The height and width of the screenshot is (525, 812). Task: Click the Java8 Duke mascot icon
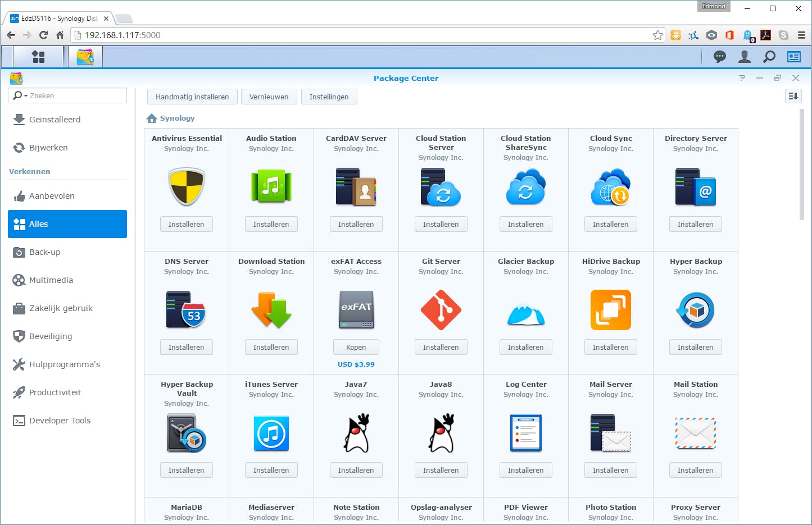[x=441, y=433]
